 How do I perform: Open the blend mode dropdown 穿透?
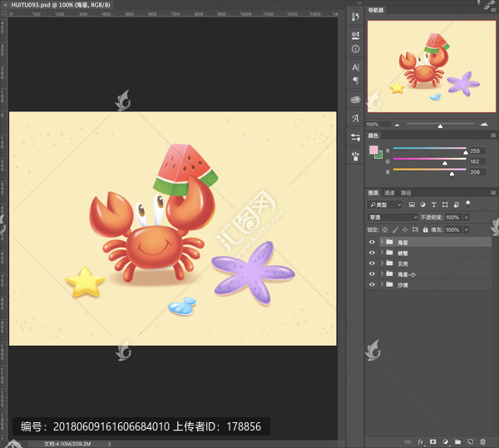393,217
